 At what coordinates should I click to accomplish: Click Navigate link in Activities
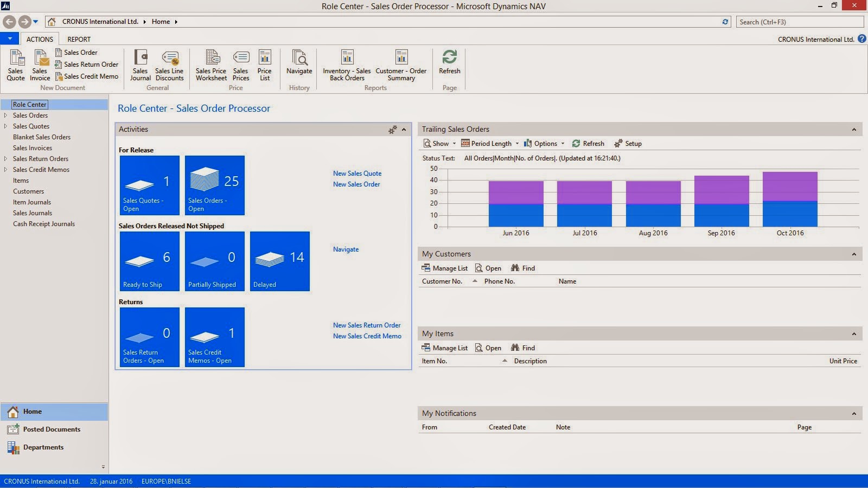tap(346, 249)
